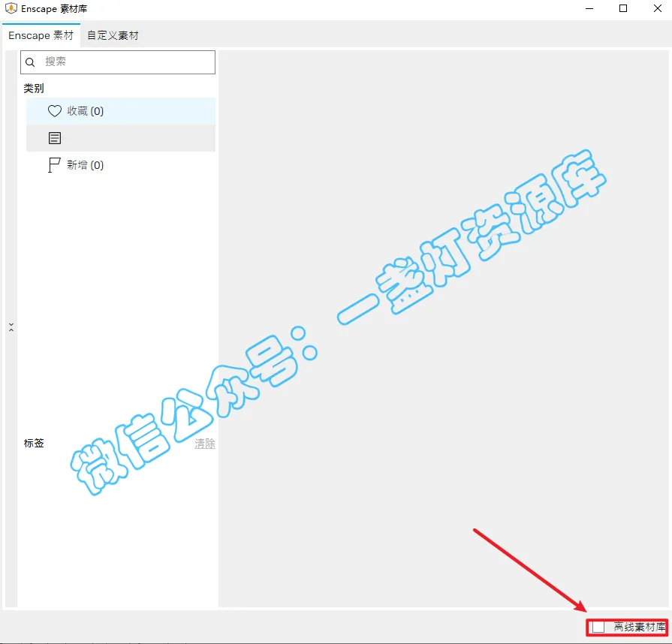Collapse the sidebar using the chevron handle
This screenshot has width=672, height=644.
click(11, 327)
